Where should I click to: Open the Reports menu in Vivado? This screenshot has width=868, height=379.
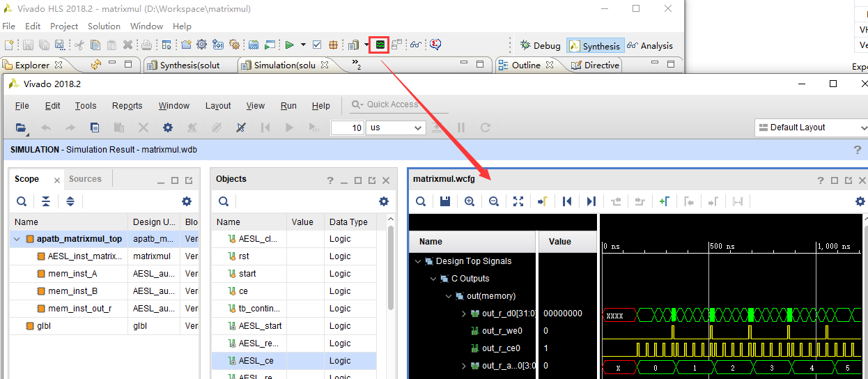pyautogui.click(x=127, y=106)
